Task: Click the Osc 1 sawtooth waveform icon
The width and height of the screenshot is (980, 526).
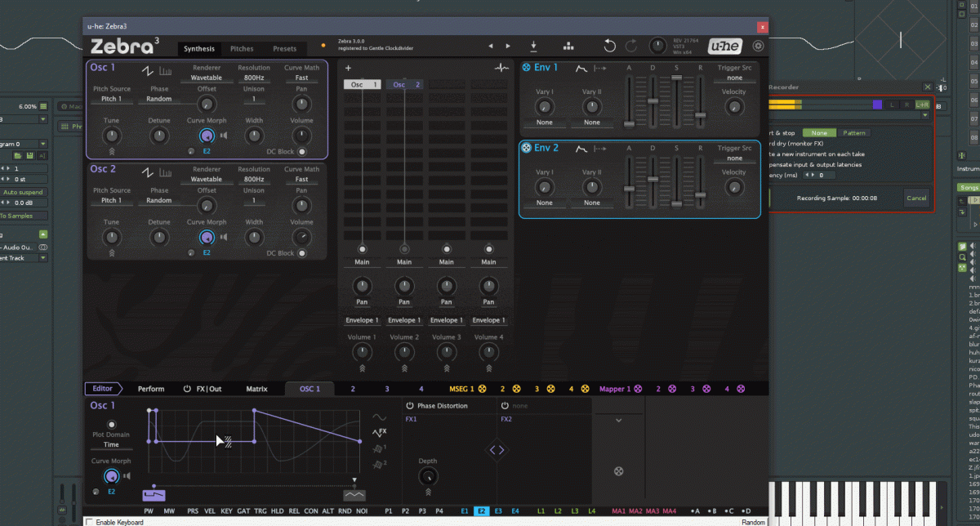Action: coord(148,71)
